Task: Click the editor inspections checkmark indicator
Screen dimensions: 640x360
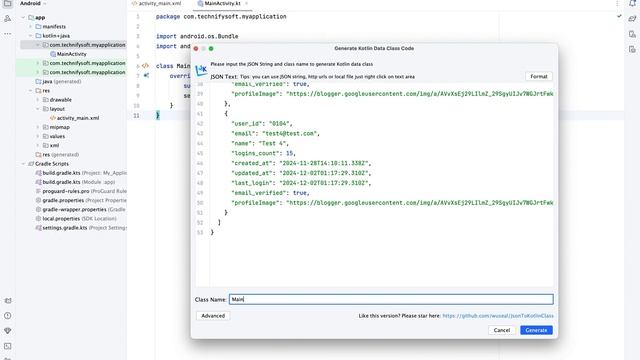Action: pos(619,16)
